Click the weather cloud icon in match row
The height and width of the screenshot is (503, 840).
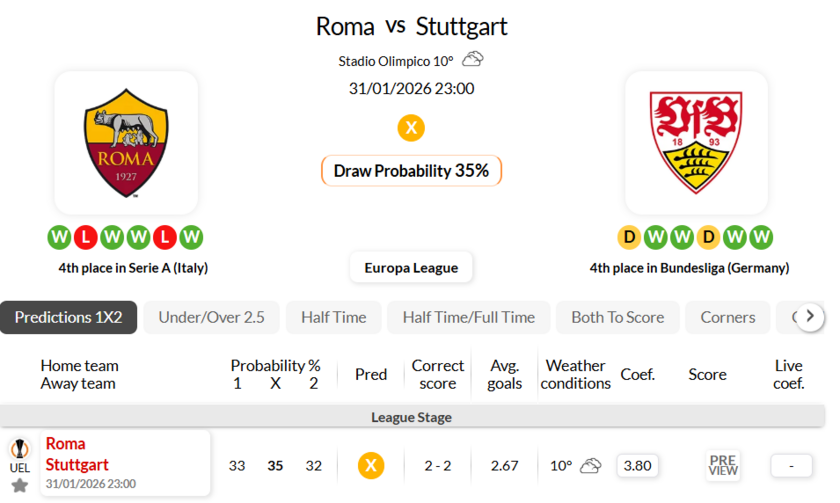click(x=590, y=465)
